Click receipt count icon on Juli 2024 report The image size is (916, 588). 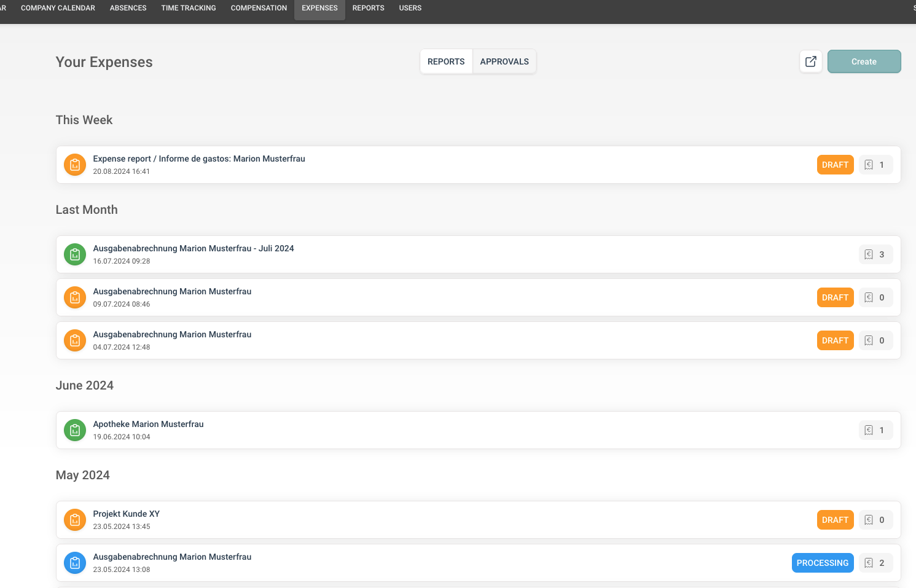click(869, 254)
